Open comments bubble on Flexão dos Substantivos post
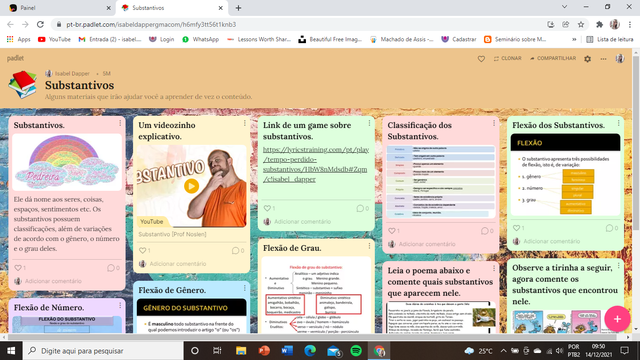 [x=609, y=228]
